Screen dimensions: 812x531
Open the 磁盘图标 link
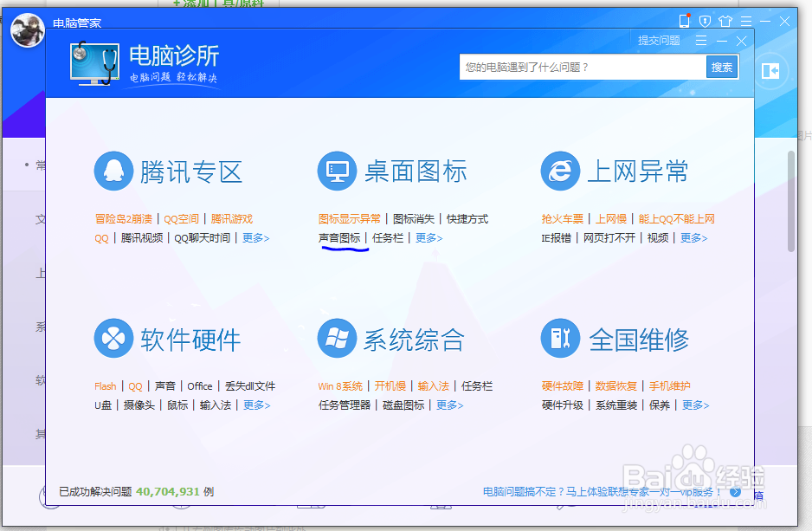[x=403, y=405]
